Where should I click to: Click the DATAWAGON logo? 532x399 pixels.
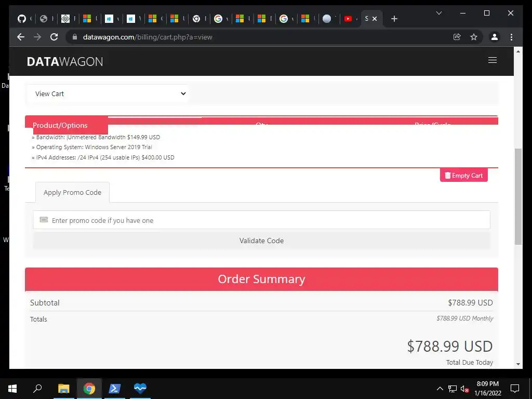coord(65,61)
